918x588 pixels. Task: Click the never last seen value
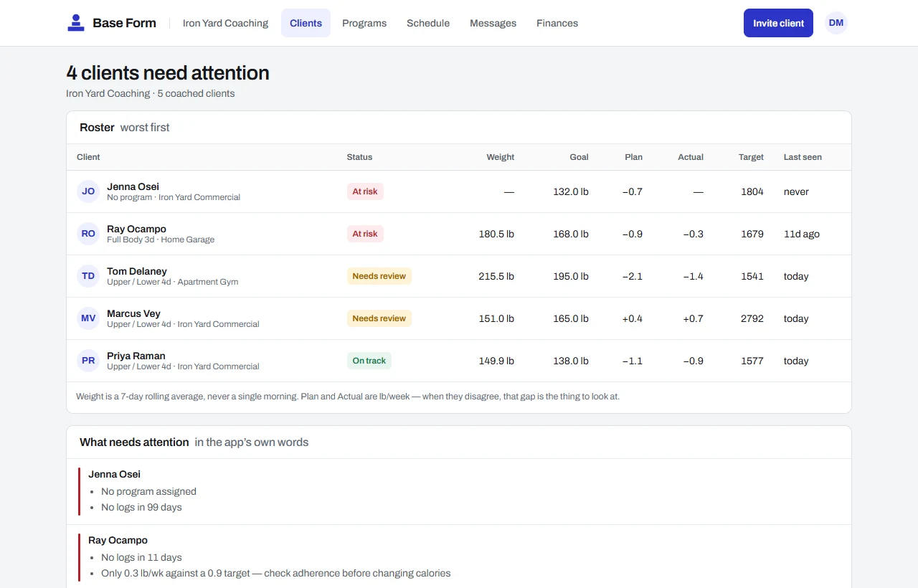click(796, 191)
